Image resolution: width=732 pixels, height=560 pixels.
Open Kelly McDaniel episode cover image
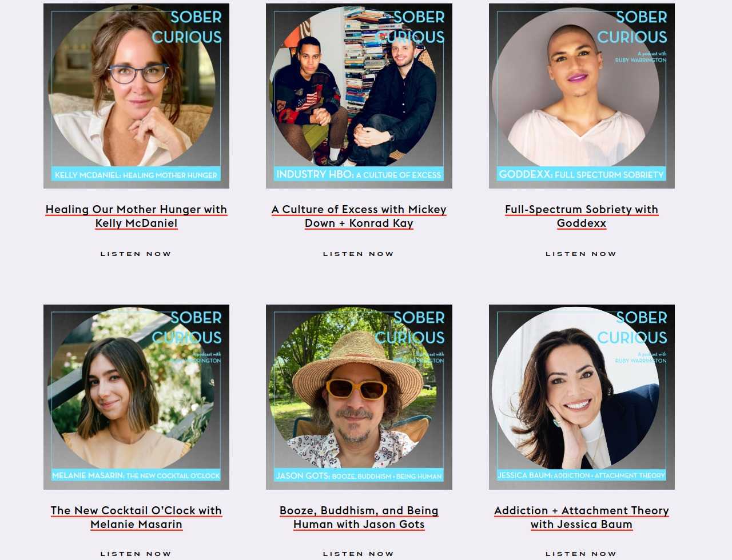(x=136, y=95)
